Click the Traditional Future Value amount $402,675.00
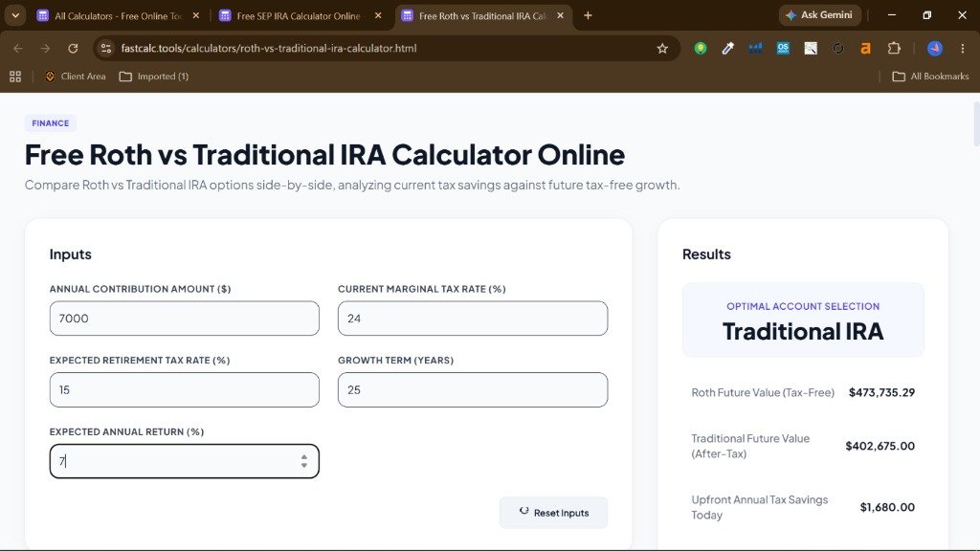 coord(880,446)
